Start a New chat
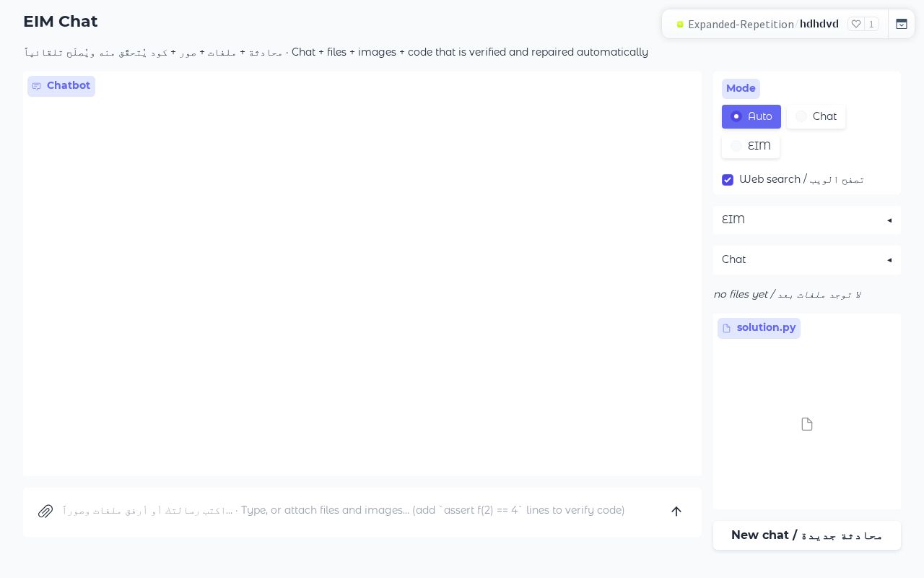 coord(807,535)
